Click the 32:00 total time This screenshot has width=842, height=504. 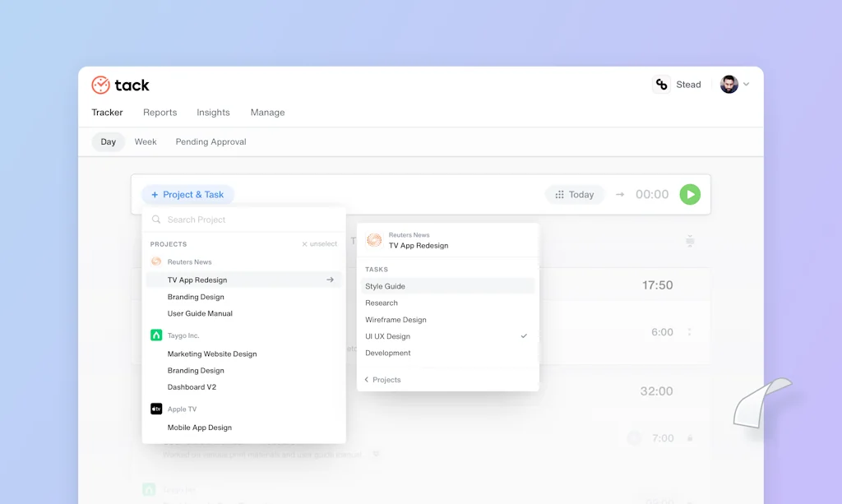(656, 391)
